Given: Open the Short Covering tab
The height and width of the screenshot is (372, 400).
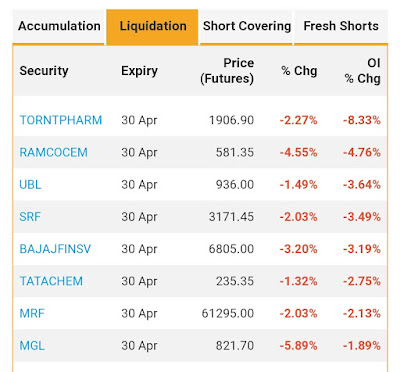Looking at the screenshot, I should 246,26.
